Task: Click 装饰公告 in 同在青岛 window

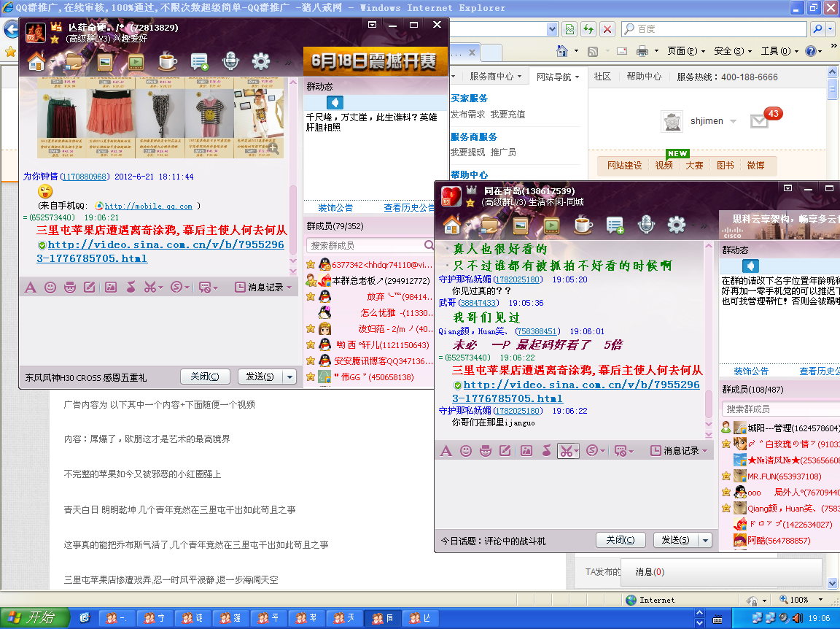Action: point(751,371)
